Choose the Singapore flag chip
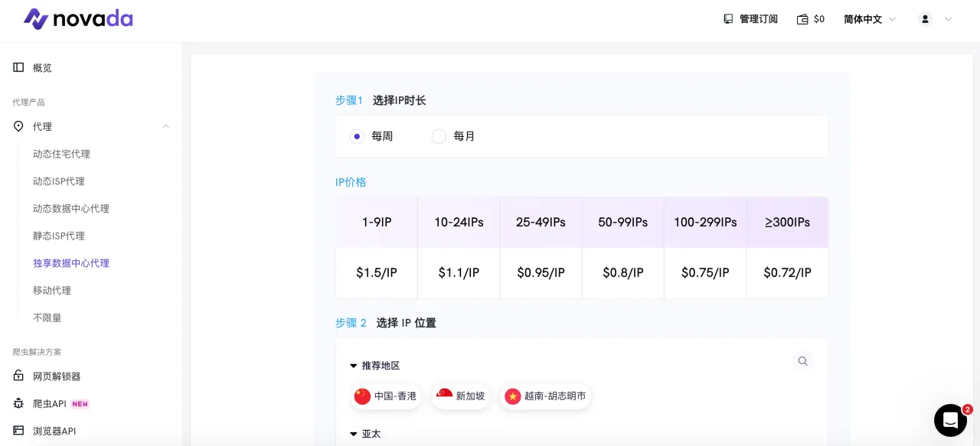The width and height of the screenshot is (980, 446). [x=461, y=396]
